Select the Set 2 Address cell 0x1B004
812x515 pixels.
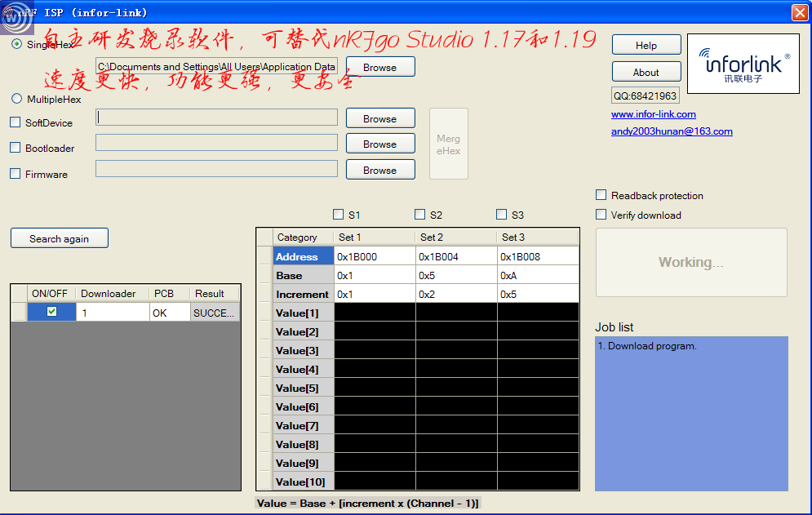[456, 256]
